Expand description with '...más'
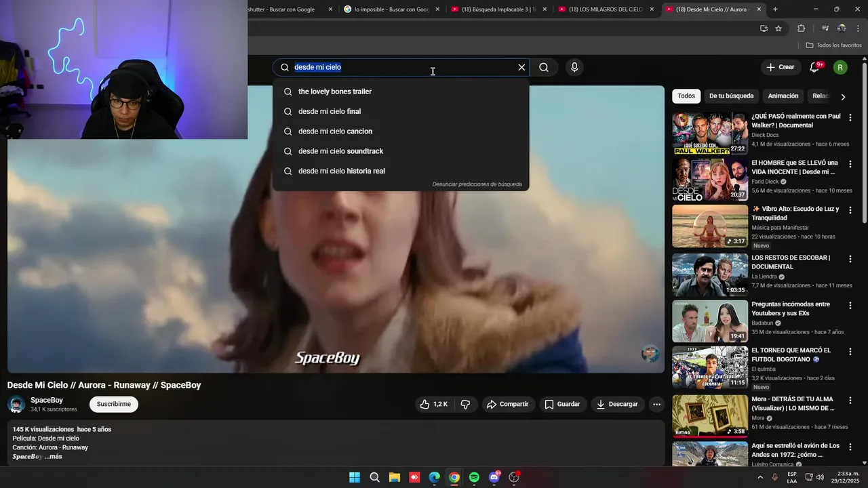This screenshot has height=488, width=868. click(x=53, y=456)
